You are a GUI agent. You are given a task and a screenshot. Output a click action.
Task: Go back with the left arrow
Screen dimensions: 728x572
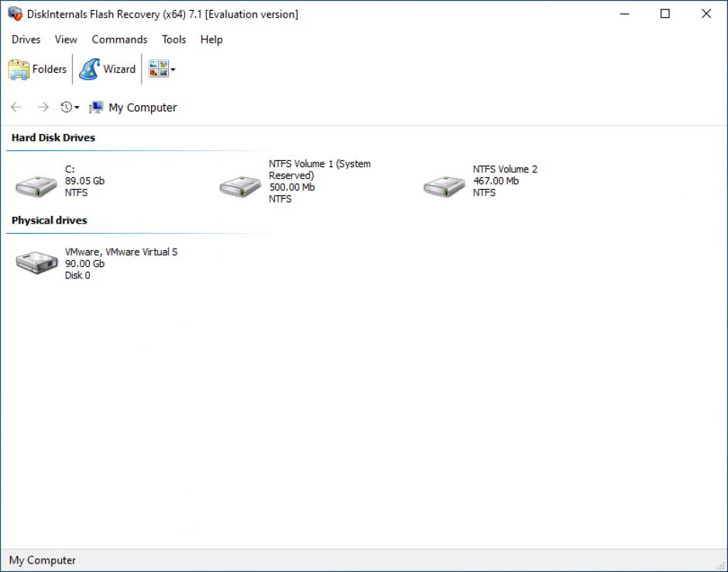[x=16, y=107]
